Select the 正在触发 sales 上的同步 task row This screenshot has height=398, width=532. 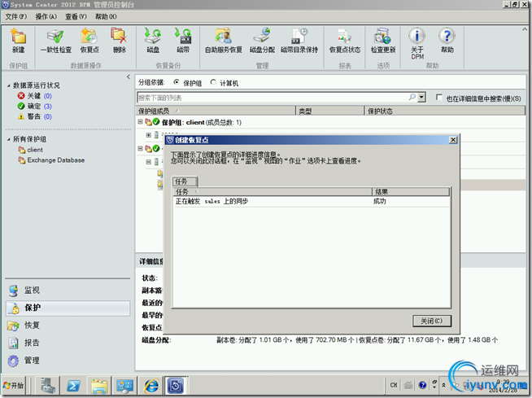312,201
